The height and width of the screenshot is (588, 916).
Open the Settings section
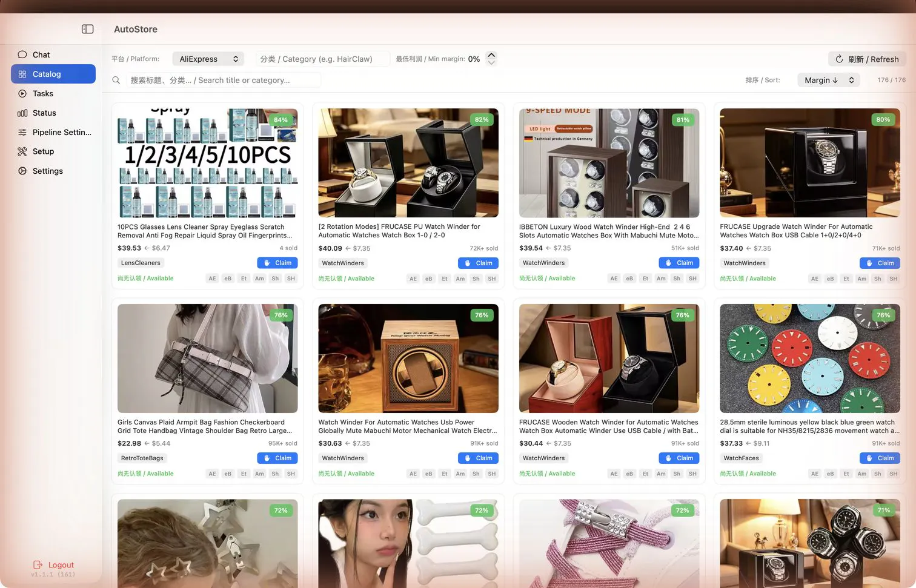pos(53,171)
